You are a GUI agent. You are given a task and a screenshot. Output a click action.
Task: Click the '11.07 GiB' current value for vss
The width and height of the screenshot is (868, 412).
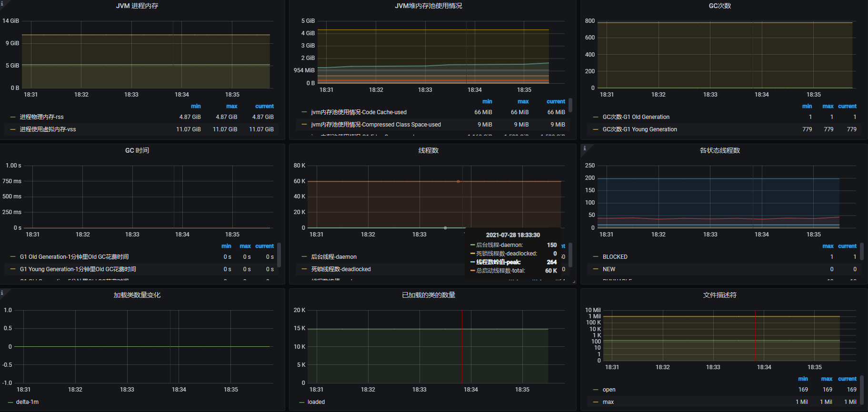261,129
